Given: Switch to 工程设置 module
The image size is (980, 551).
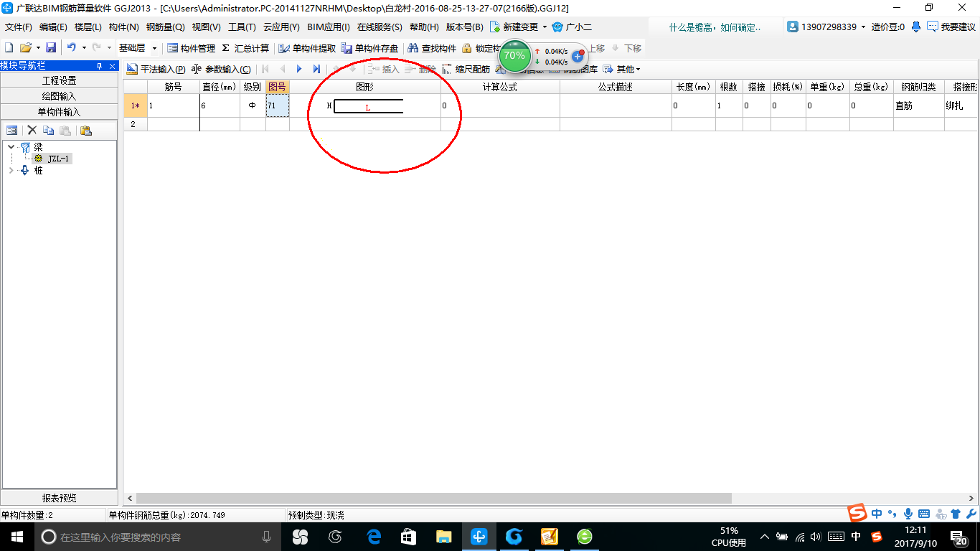Looking at the screenshot, I should pos(60,80).
